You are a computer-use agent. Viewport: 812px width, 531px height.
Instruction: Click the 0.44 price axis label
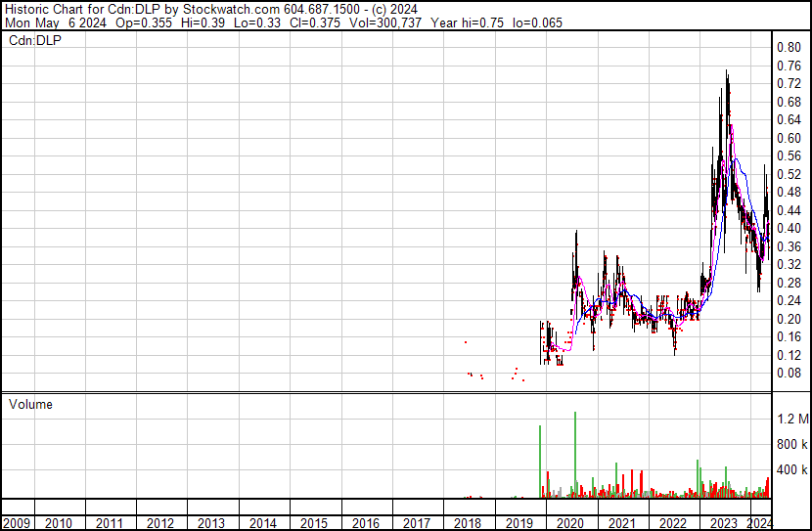(789, 210)
